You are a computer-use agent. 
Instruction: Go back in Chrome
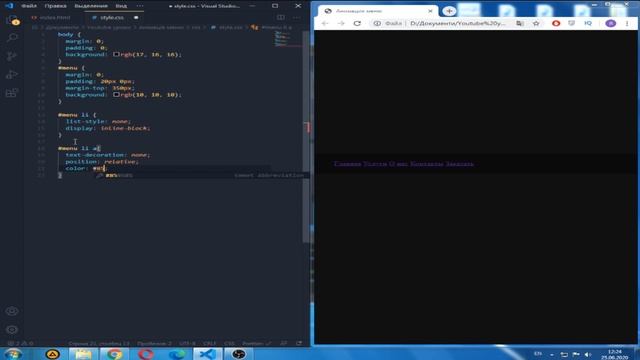325,24
